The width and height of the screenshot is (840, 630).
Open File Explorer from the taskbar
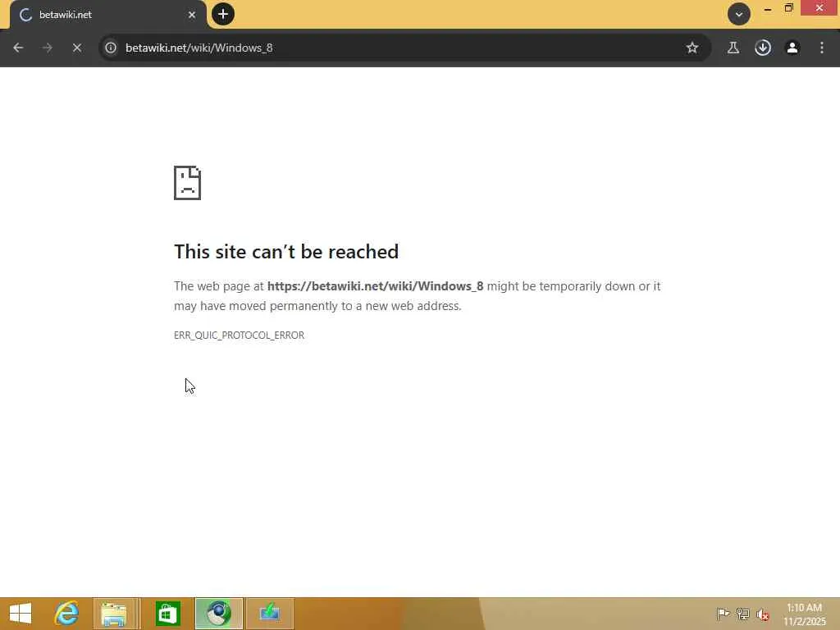[114, 614]
